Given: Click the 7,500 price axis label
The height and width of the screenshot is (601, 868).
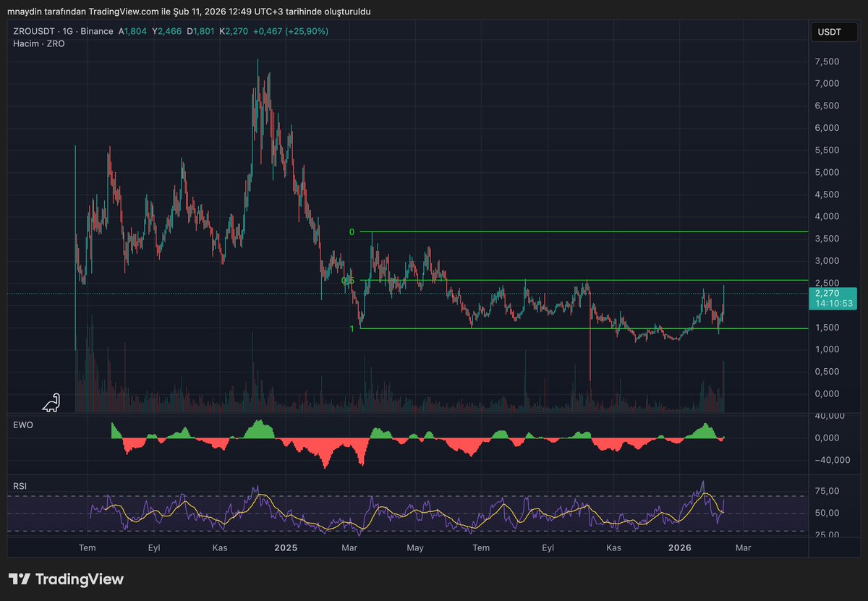Looking at the screenshot, I should tap(826, 61).
